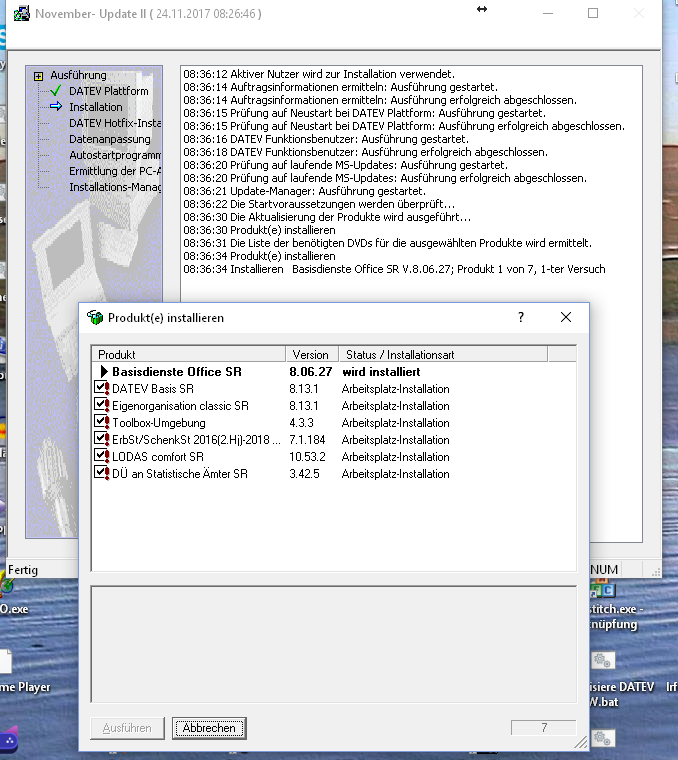Click DATEV Basis SR product name
This screenshot has height=760, width=678.
pyautogui.click(x=153, y=389)
